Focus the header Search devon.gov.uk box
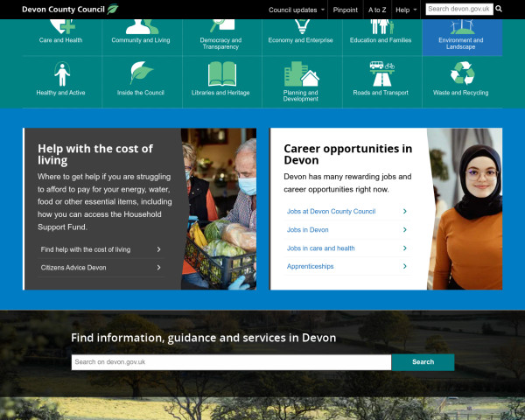 click(x=458, y=9)
